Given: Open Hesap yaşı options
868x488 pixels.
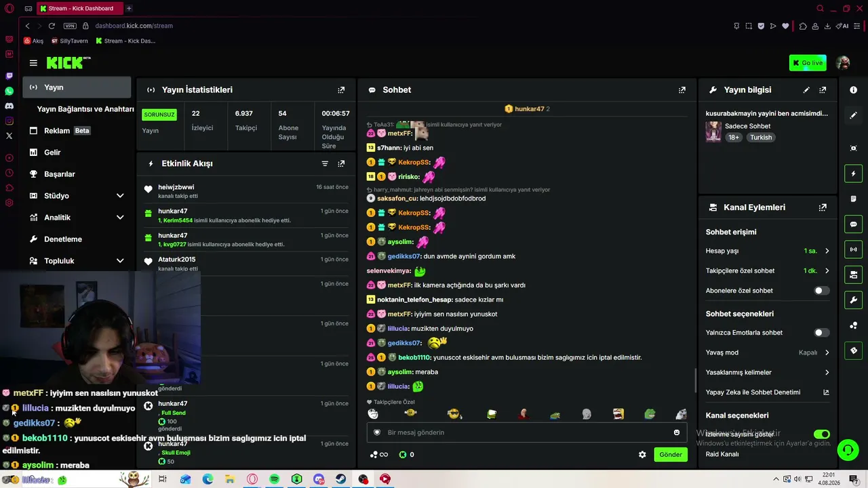Looking at the screenshot, I should 767,251.
